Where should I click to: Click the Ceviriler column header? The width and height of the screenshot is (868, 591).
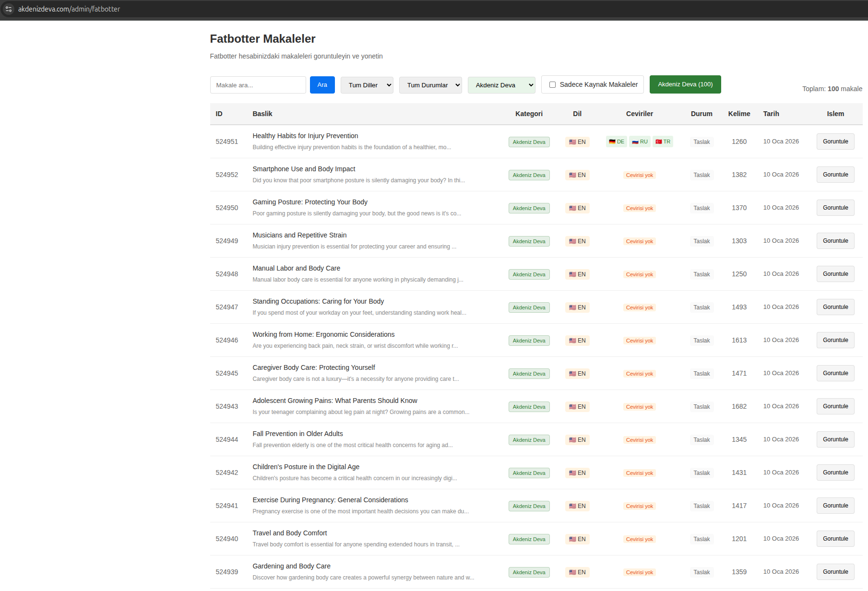(640, 114)
